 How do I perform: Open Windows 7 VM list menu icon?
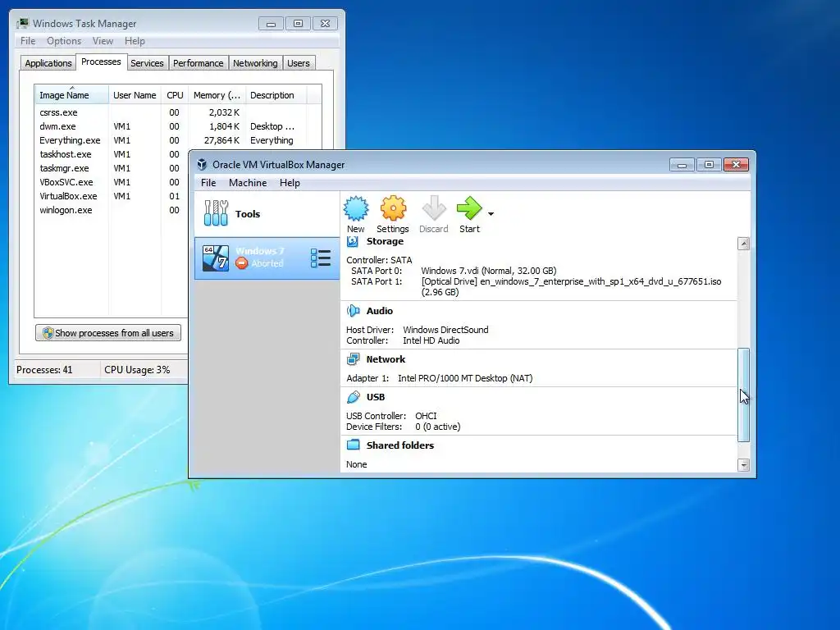pos(321,258)
